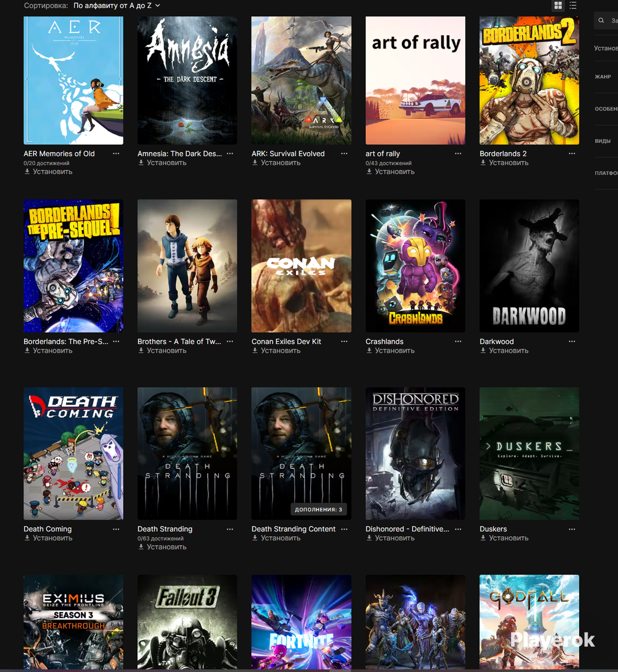Install Borderlands: The Pre-Sequel
The width and height of the screenshot is (618, 672).
coord(48,351)
